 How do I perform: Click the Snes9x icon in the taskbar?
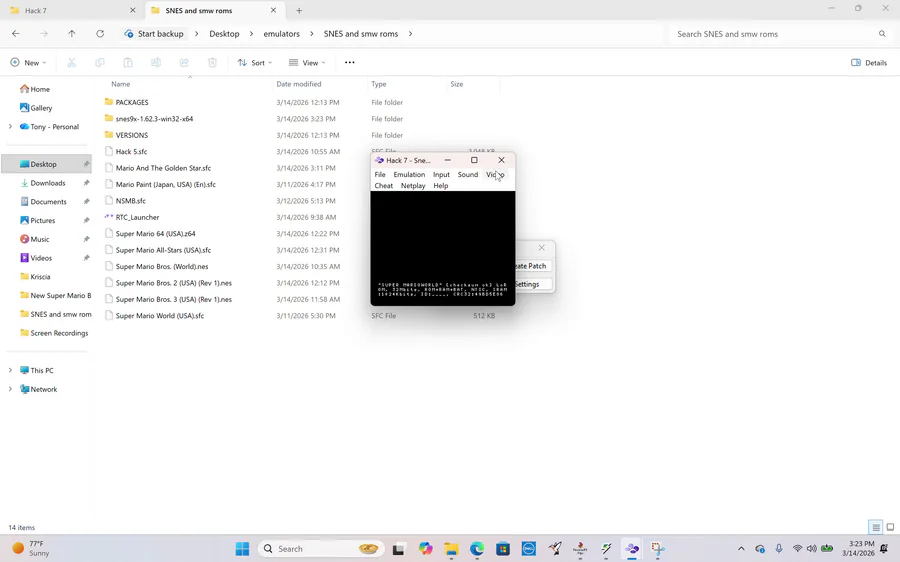pos(632,549)
